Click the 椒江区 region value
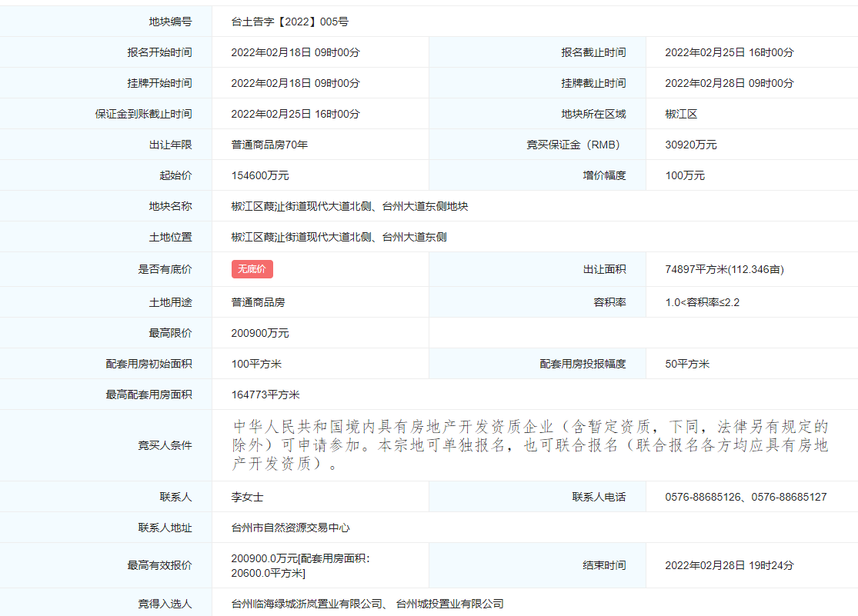Image resolution: width=858 pixels, height=616 pixels. click(x=681, y=114)
